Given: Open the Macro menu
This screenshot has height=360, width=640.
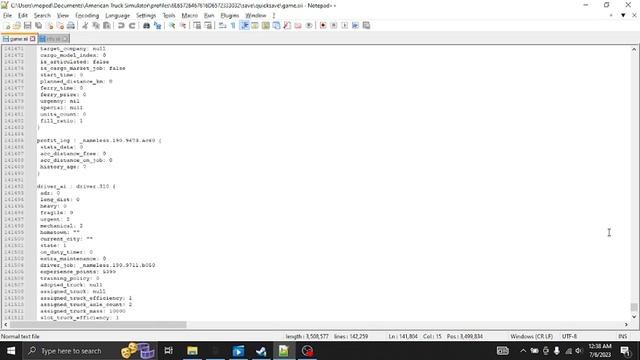Looking at the screenshot, I should pos(189,16).
